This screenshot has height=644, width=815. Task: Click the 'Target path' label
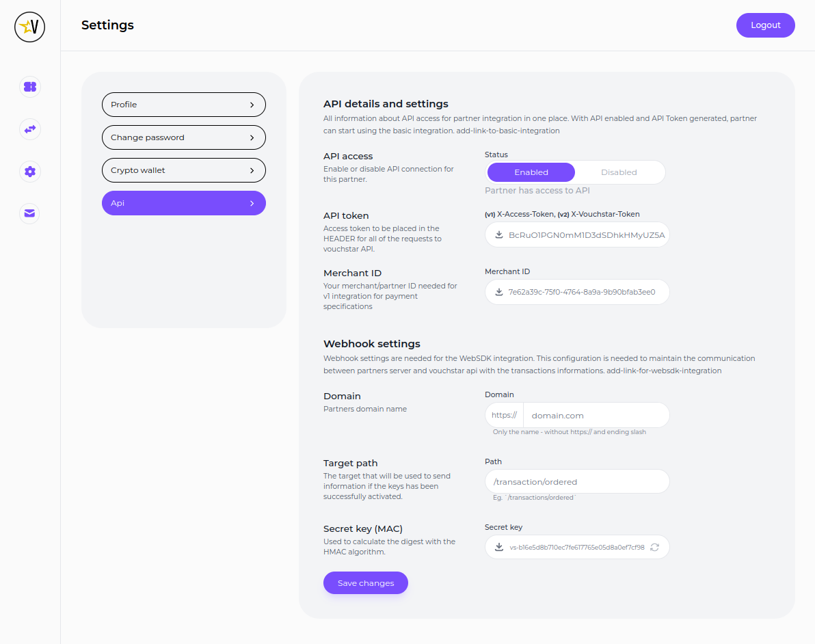[x=350, y=463]
